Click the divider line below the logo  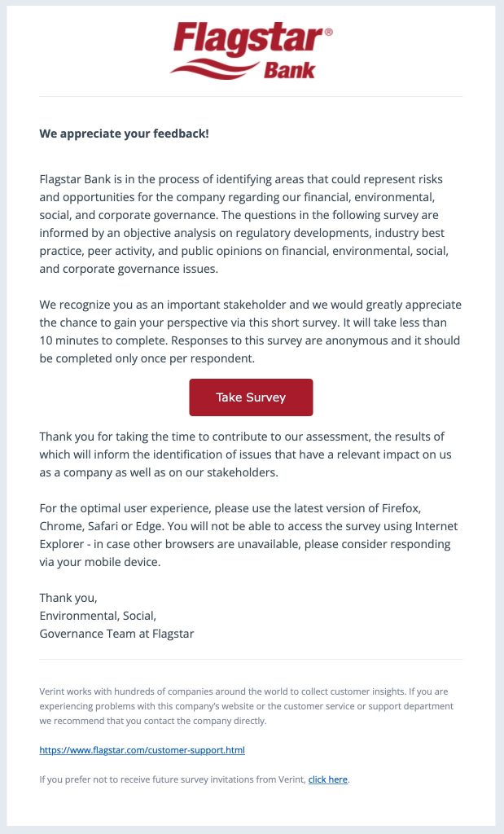[x=251, y=97]
